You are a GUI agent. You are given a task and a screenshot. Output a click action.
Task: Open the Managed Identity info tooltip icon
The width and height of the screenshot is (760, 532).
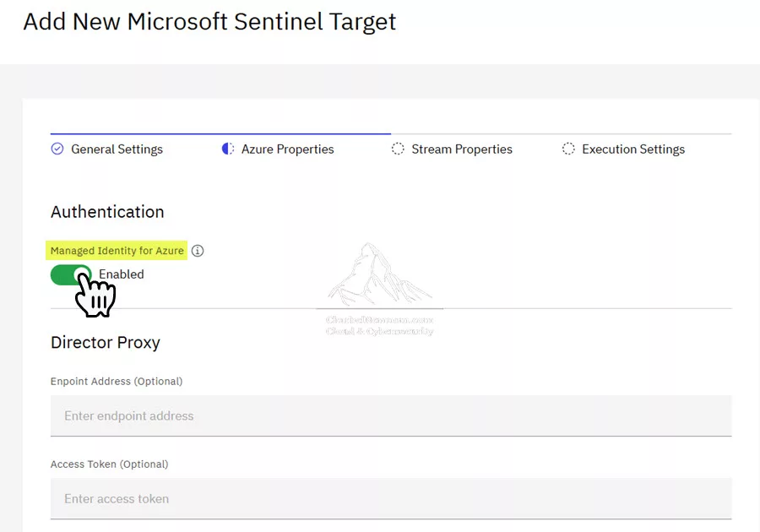click(x=198, y=251)
